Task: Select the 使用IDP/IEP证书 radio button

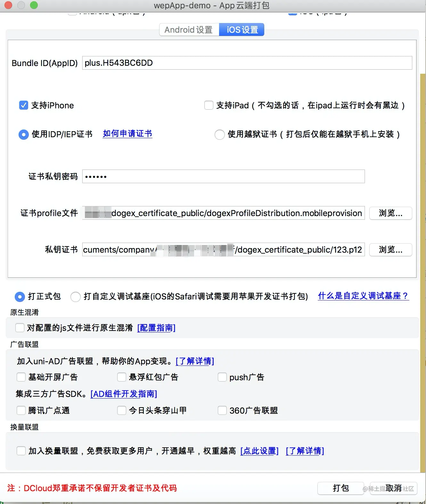Action: (x=24, y=134)
